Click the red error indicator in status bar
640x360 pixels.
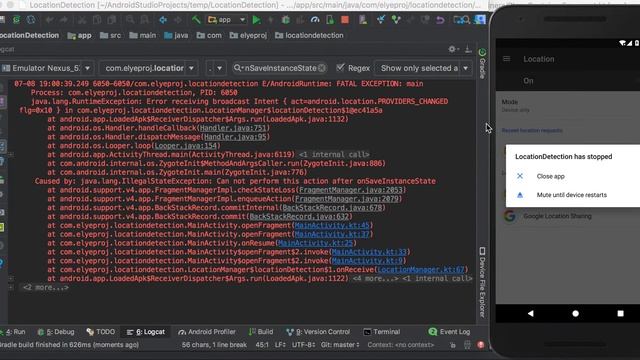481,345
